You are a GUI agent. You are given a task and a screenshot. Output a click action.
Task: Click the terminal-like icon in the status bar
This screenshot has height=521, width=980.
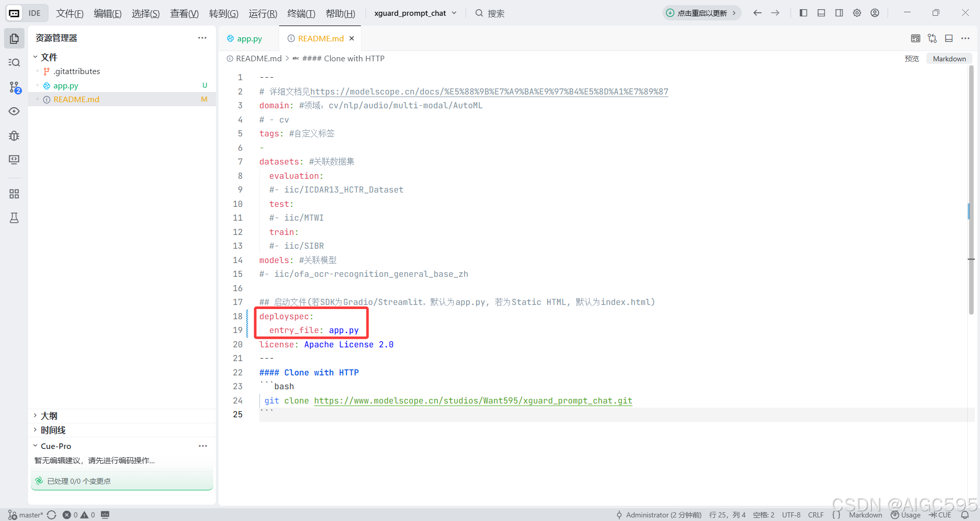(105, 514)
